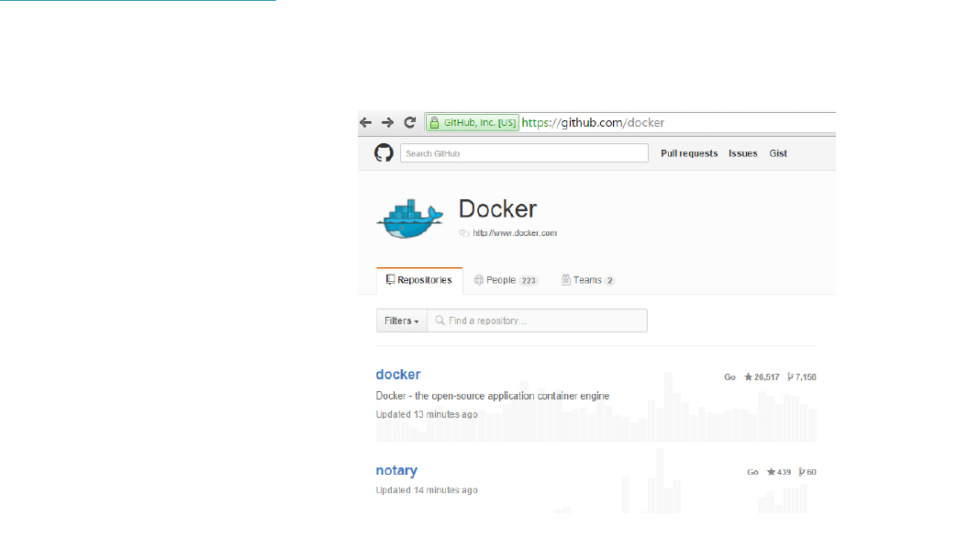This screenshot has height=551, width=980.
Task: Open the notary repository link
Action: tap(396, 470)
